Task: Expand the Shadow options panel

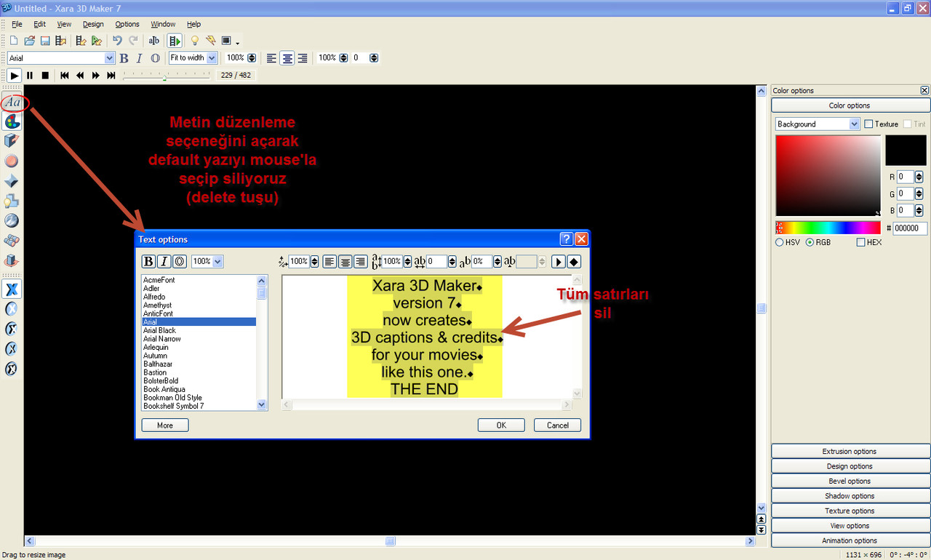Action: pos(849,496)
